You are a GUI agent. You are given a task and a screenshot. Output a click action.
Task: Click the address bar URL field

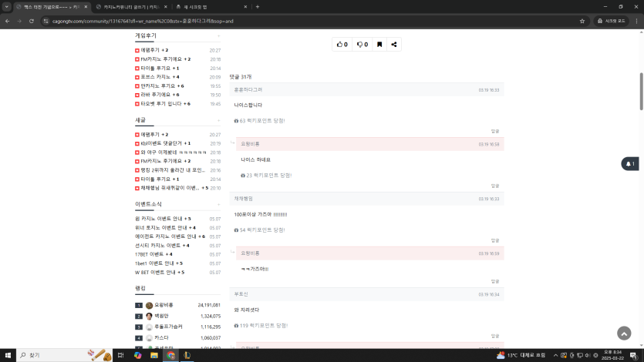pyautogui.click(x=312, y=21)
